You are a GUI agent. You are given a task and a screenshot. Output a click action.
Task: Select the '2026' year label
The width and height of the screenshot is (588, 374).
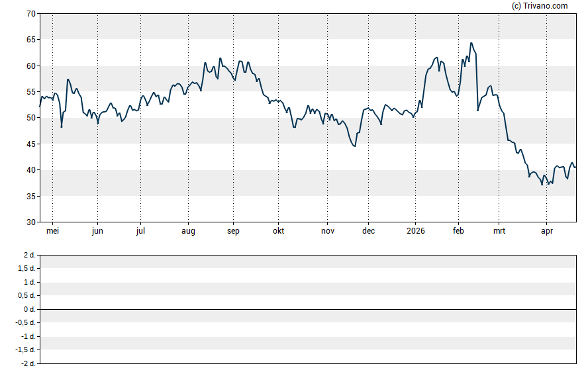[415, 231]
